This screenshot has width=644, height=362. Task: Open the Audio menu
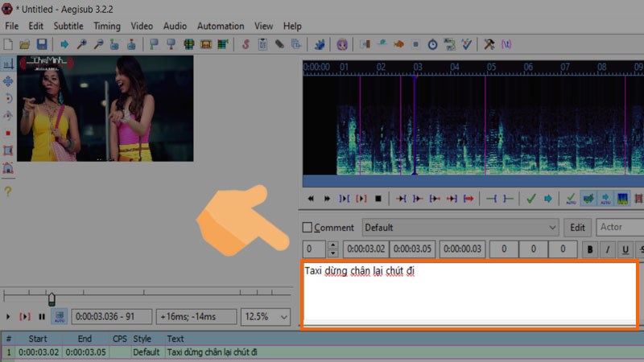coord(175,27)
